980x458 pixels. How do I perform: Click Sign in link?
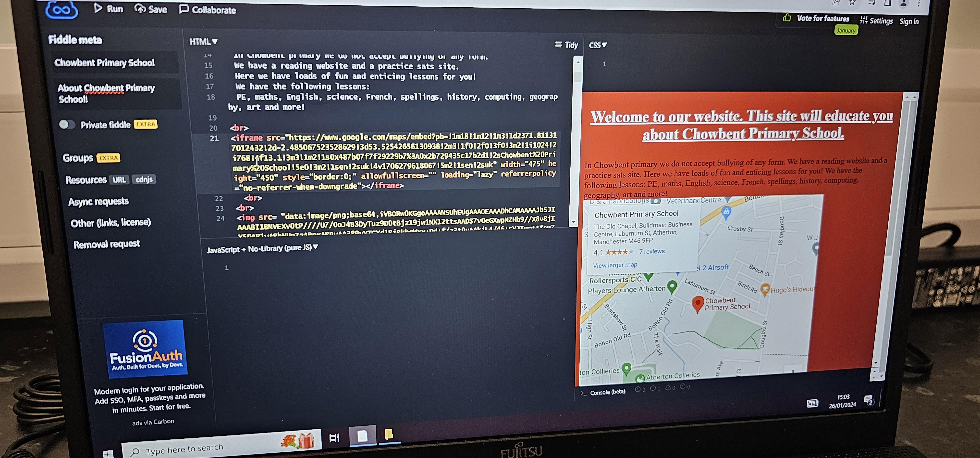908,22
